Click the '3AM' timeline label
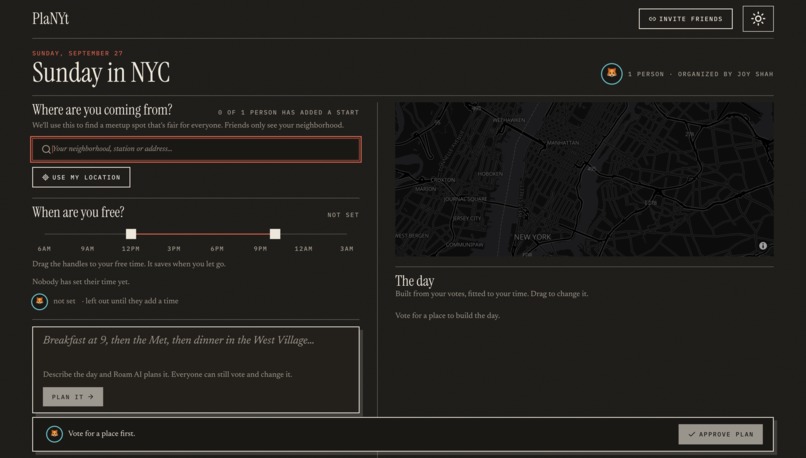 click(x=346, y=249)
